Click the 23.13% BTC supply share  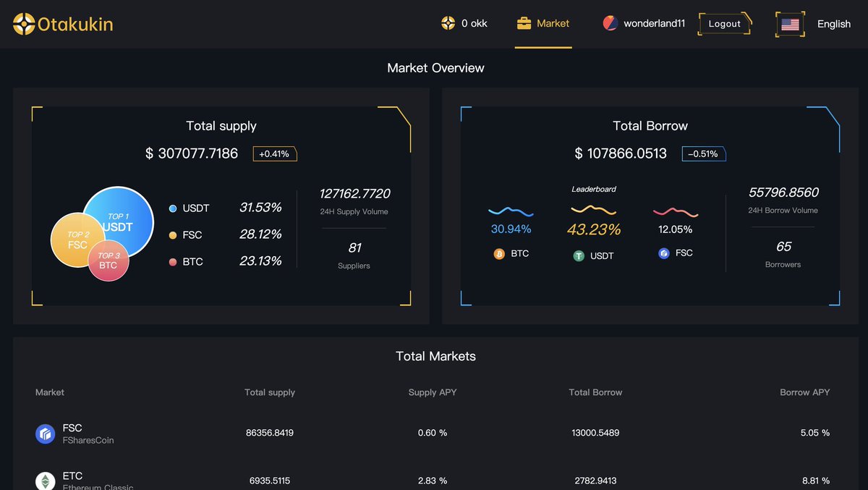[260, 261]
